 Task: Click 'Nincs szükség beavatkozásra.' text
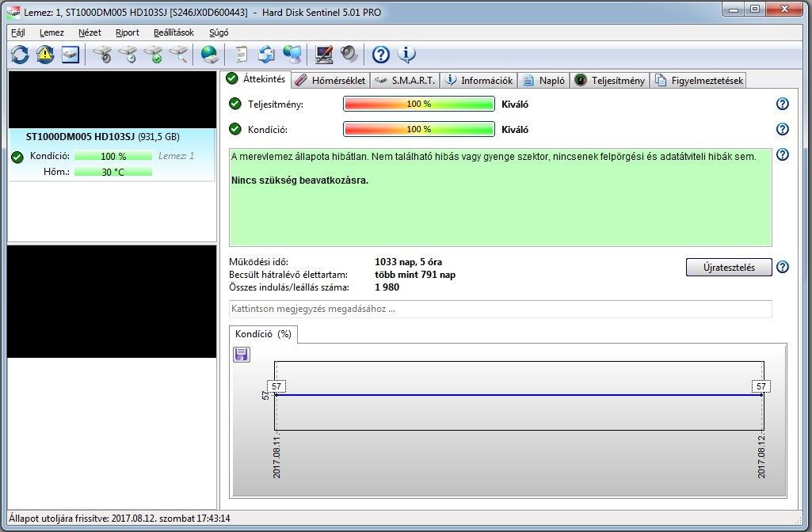click(x=299, y=180)
